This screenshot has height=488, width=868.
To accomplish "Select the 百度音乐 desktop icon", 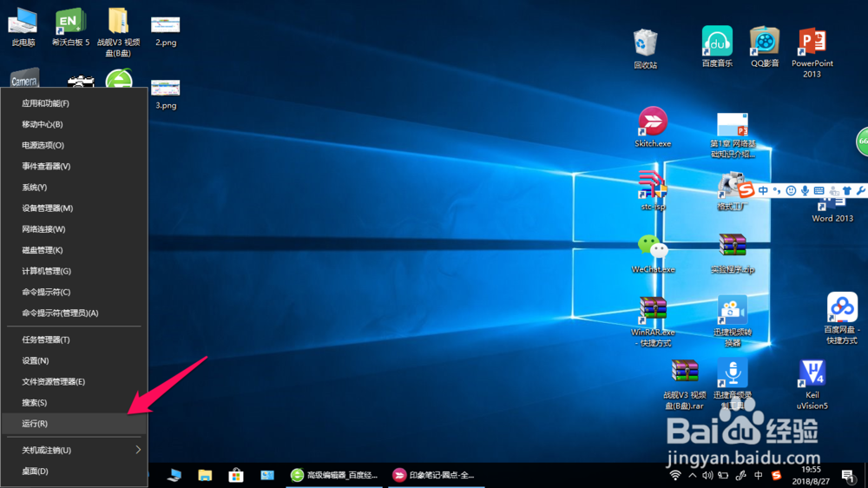I will tap(717, 47).
